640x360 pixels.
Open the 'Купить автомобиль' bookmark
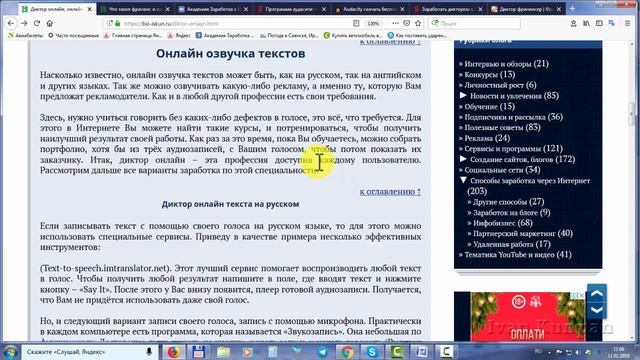353,36
